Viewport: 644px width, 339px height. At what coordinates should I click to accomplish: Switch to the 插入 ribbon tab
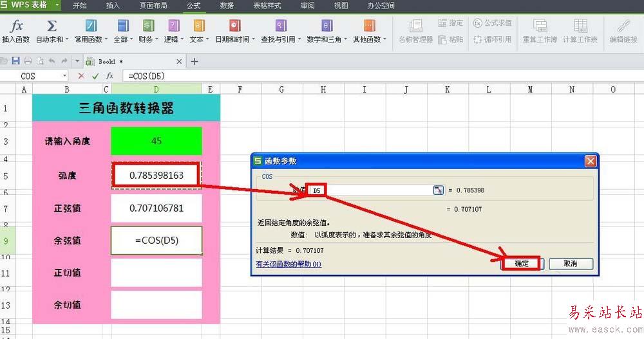pos(113,5)
